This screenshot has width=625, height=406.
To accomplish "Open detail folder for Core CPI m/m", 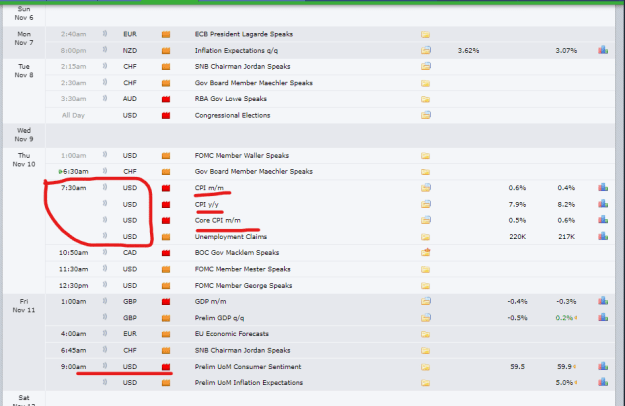I will 425,220.
